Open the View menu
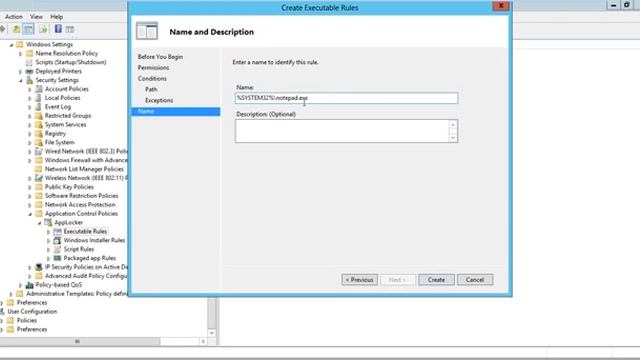Screen dimensions: 640x360 [36, 17]
